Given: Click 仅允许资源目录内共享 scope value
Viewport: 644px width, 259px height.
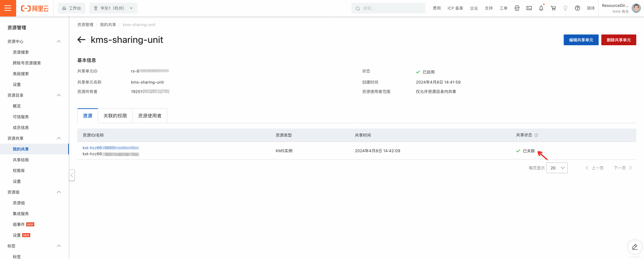Looking at the screenshot, I should coord(436,92).
